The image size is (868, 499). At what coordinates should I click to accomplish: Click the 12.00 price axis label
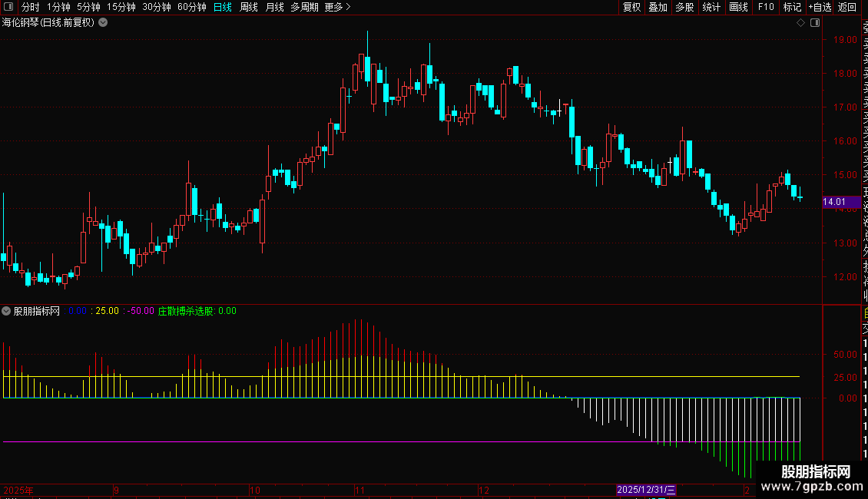click(845, 276)
